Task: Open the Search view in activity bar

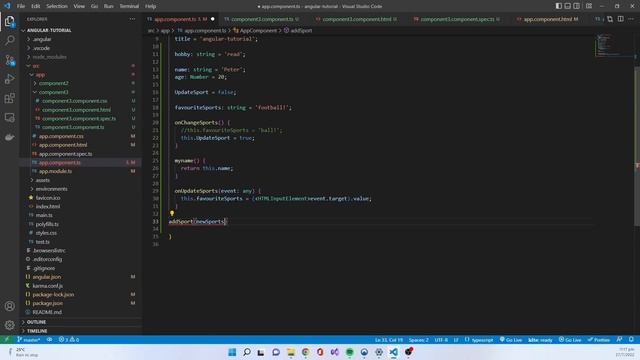Action: (9, 40)
